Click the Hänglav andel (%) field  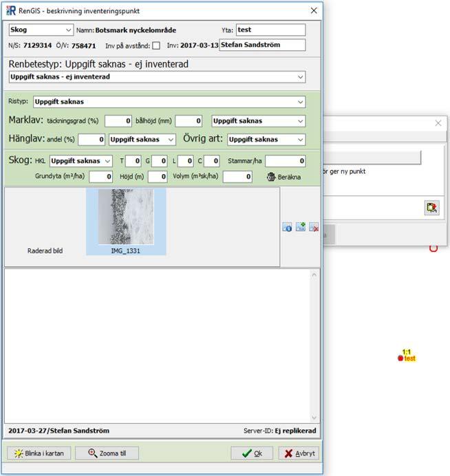(92, 140)
